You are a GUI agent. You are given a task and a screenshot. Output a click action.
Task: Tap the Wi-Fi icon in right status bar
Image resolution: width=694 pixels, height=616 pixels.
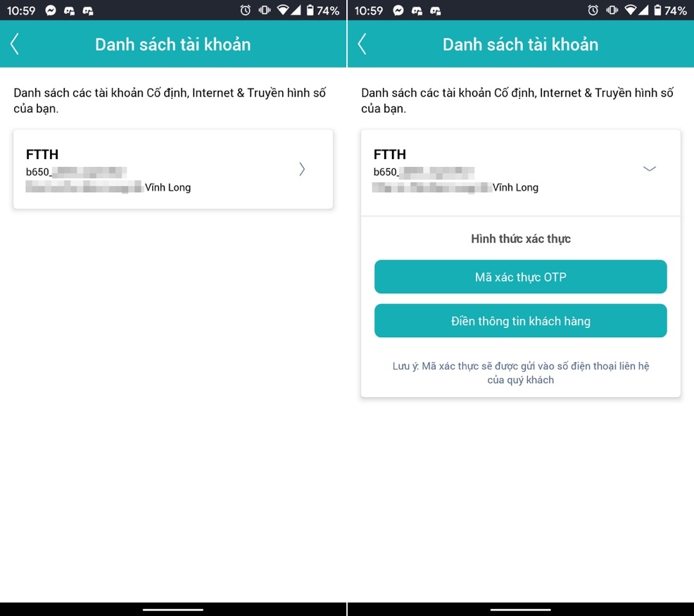(x=631, y=11)
